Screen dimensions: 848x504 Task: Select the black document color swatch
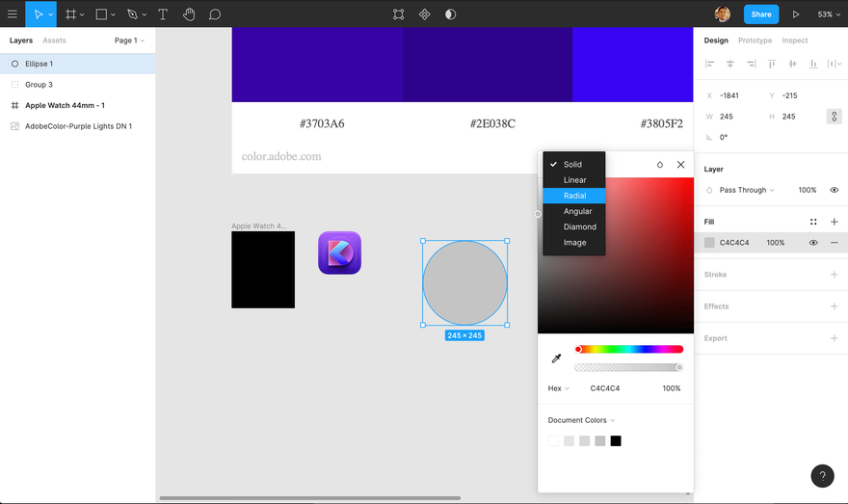point(616,440)
